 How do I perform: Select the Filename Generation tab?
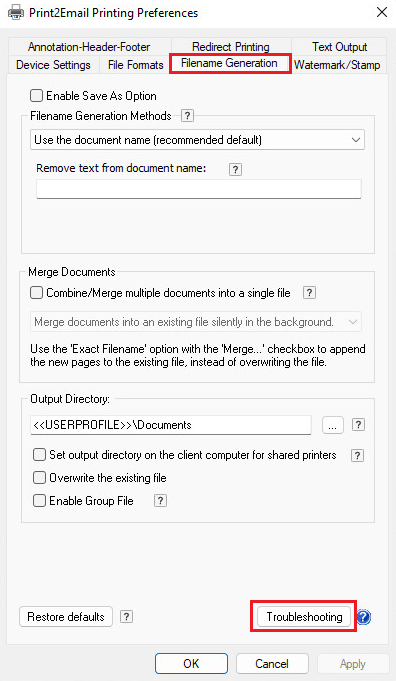pyautogui.click(x=230, y=63)
